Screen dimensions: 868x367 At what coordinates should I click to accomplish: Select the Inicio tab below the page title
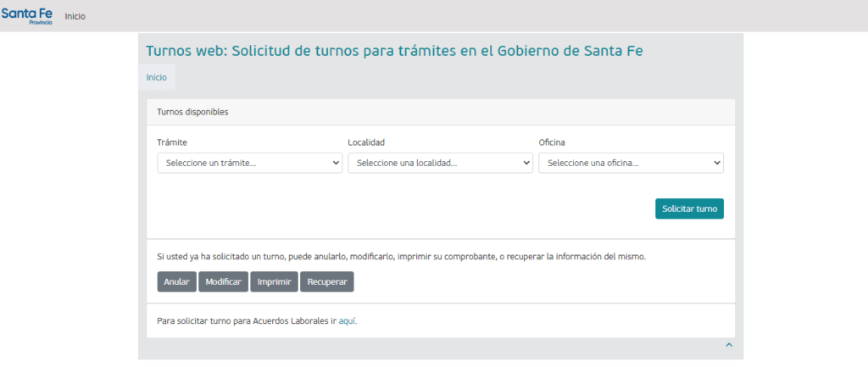[156, 77]
